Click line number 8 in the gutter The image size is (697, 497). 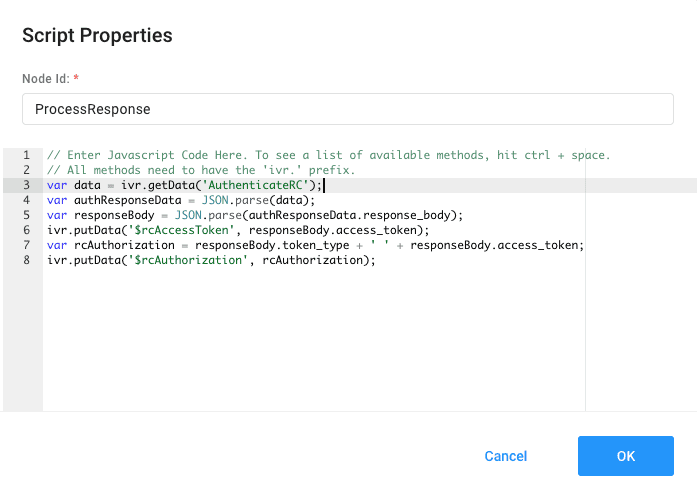[24, 260]
